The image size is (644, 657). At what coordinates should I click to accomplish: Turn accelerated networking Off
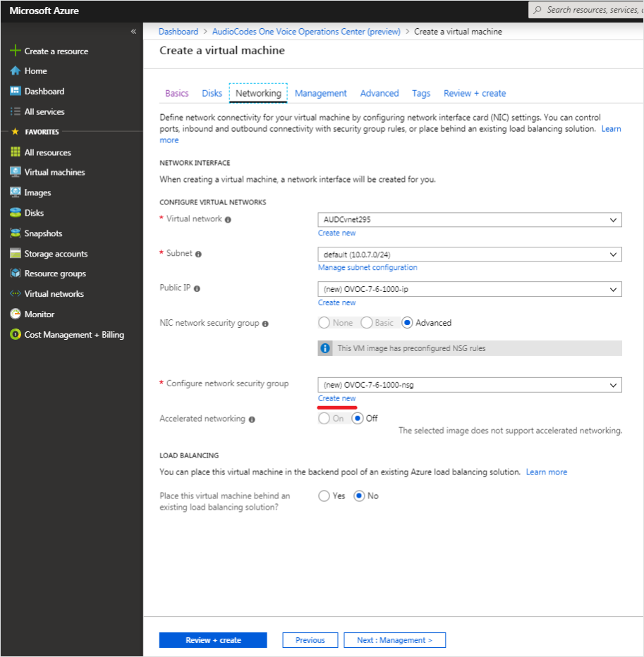(359, 418)
